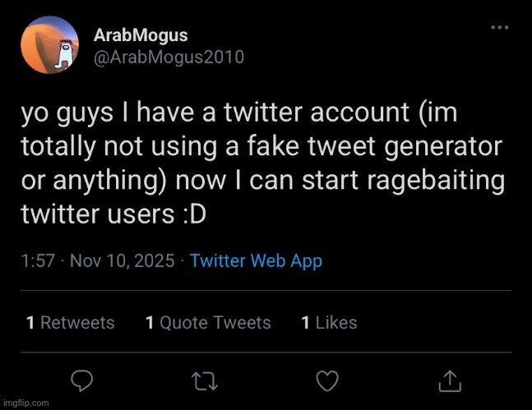Viewport: 532px width, 410px height.
Task: Open the share tweet icon
Action: pos(448,380)
